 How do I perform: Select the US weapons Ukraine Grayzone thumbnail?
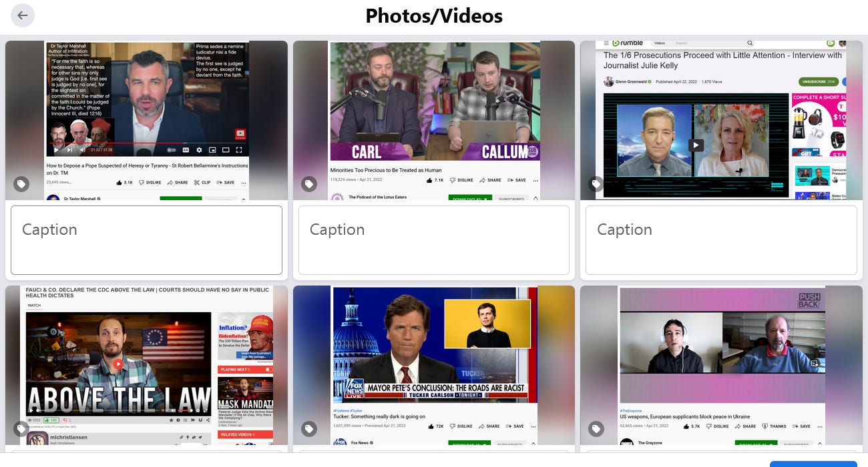721,365
